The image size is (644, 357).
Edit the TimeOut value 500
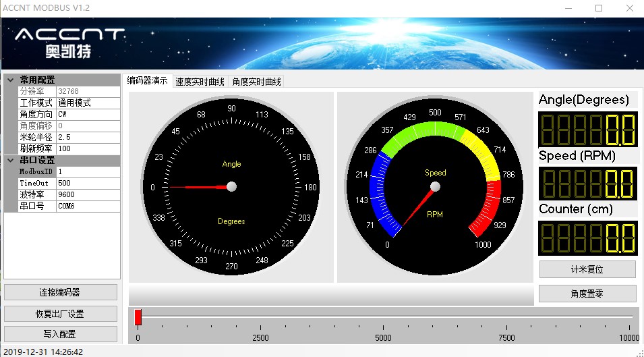click(88, 183)
